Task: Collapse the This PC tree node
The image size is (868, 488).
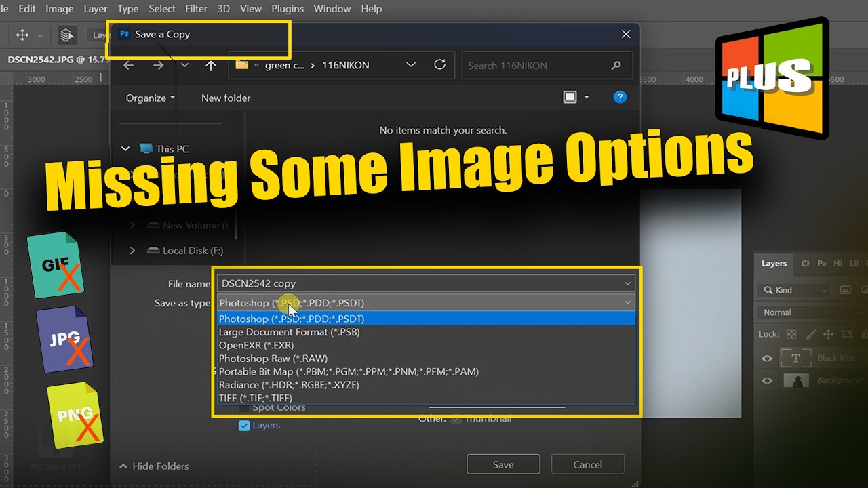Action: click(x=125, y=149)
